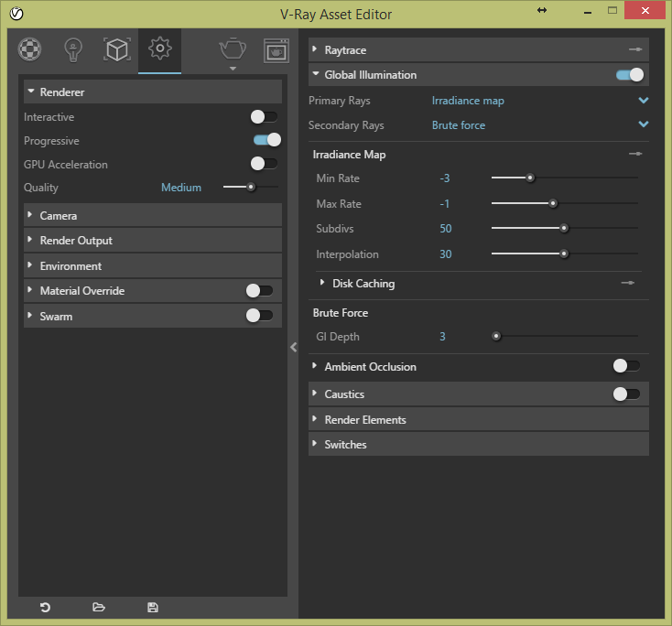Click the double-arrow icon in title bar
672x626 pixels.
coord(542,10)
